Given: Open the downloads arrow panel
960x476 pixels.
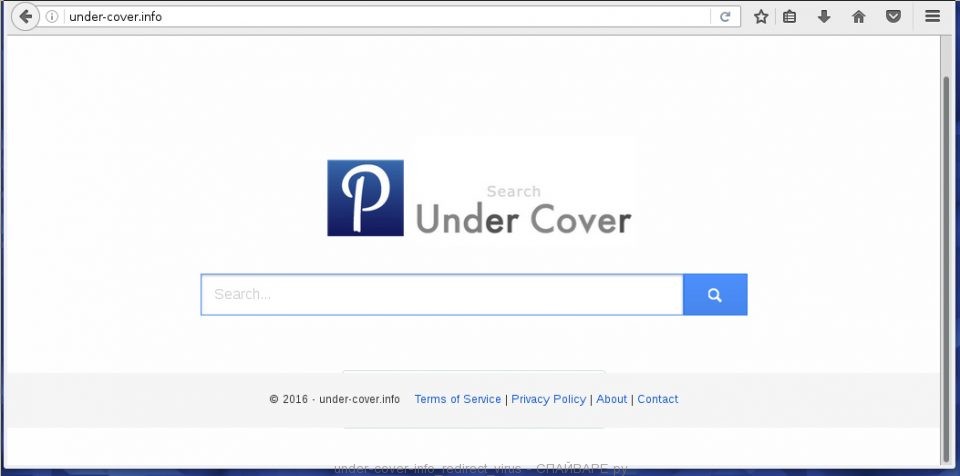Looking at the screenshot, I should click(824, 16).
